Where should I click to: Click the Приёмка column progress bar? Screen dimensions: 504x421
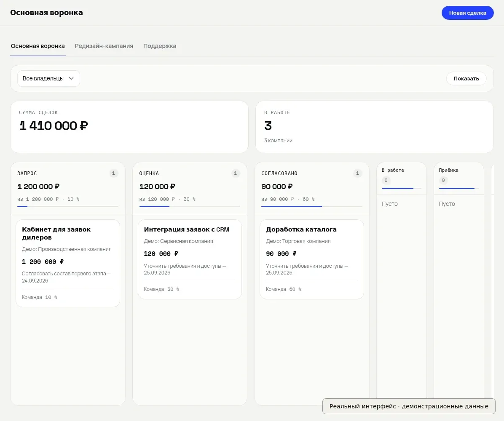tap(458, 188)
